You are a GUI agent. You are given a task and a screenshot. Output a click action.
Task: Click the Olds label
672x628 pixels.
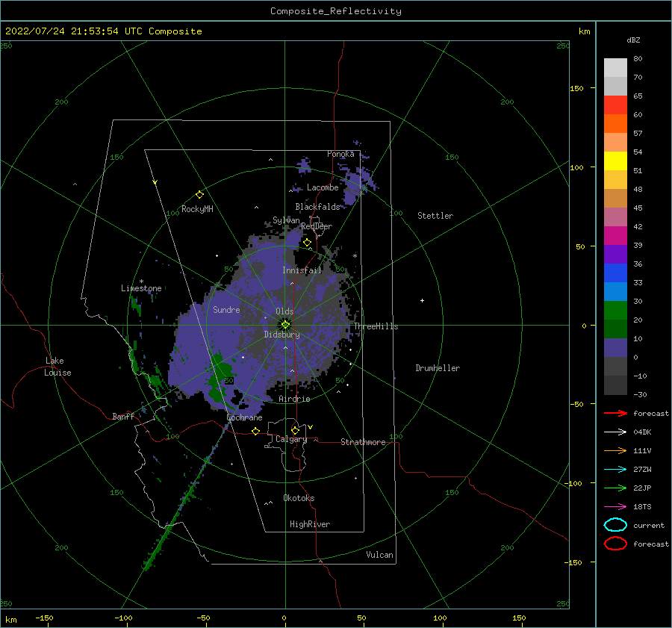click(x=284, y=311)
